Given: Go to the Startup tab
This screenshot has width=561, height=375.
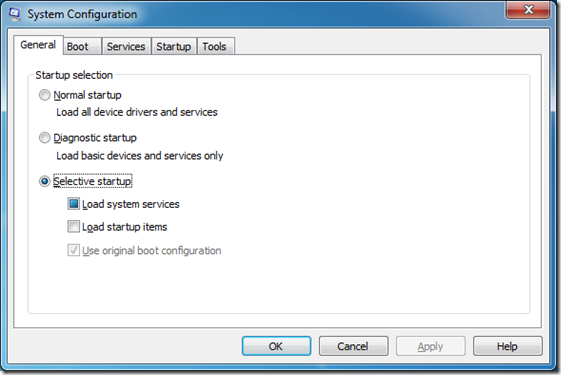Looking at the screenshot, I should [x=174, y=46].
